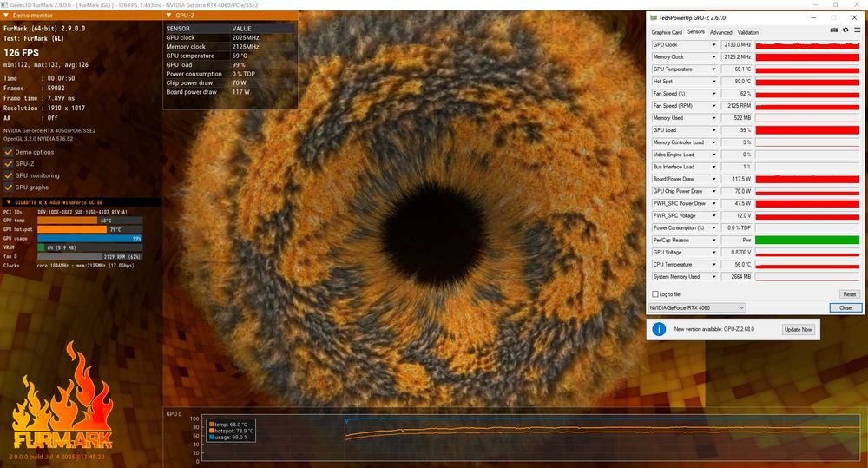Open the Memory Clock sensor dropdown
The width and height of the screenshot is (868, 468).
pyautogui.click(x=713, y=57)
